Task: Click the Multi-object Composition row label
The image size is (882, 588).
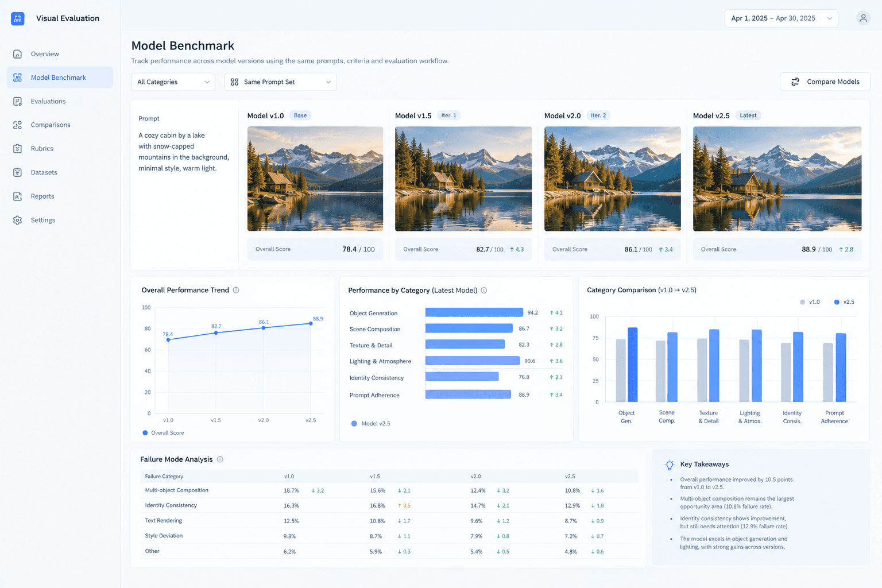Action: [177, 490]
